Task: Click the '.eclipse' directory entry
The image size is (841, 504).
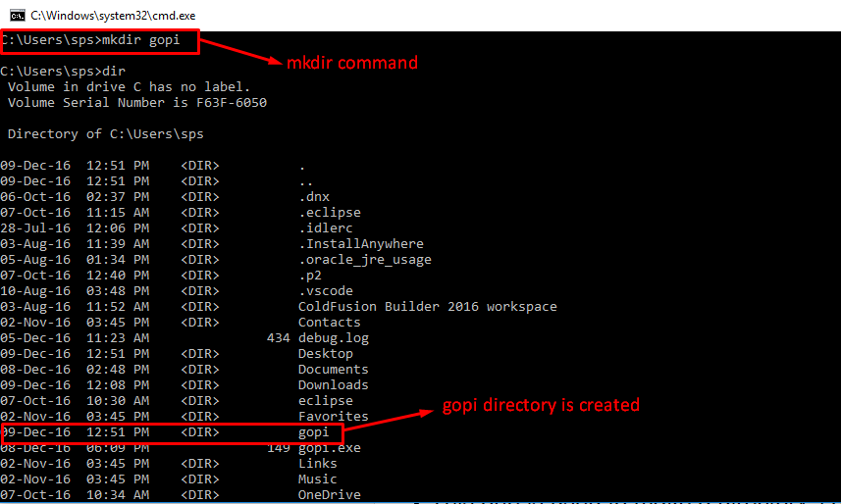Action: [x=330, y=213]
